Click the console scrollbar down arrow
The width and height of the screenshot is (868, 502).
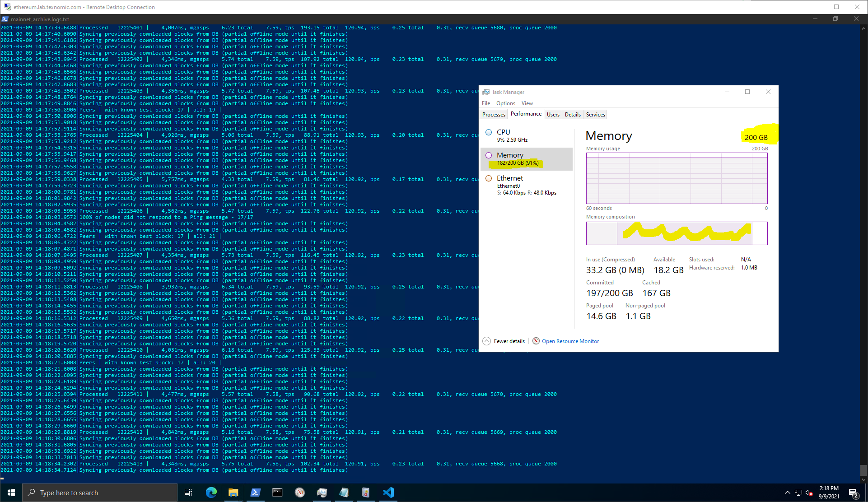click(x=863, y=479)
